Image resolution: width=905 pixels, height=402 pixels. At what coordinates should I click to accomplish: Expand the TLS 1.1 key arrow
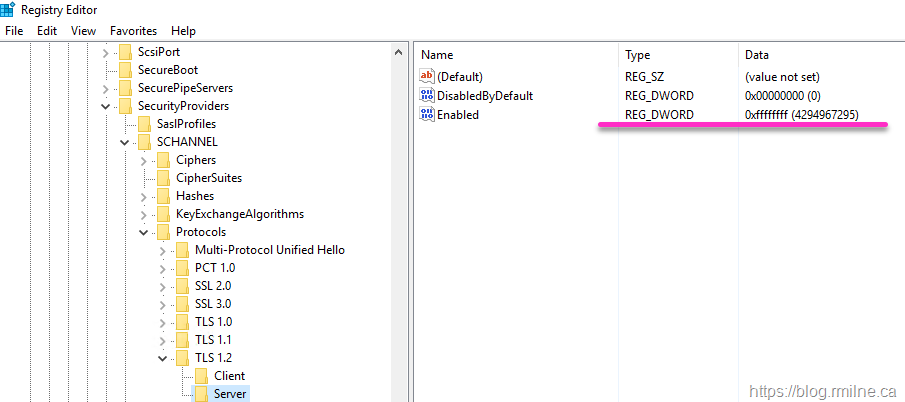click(162, 340)
